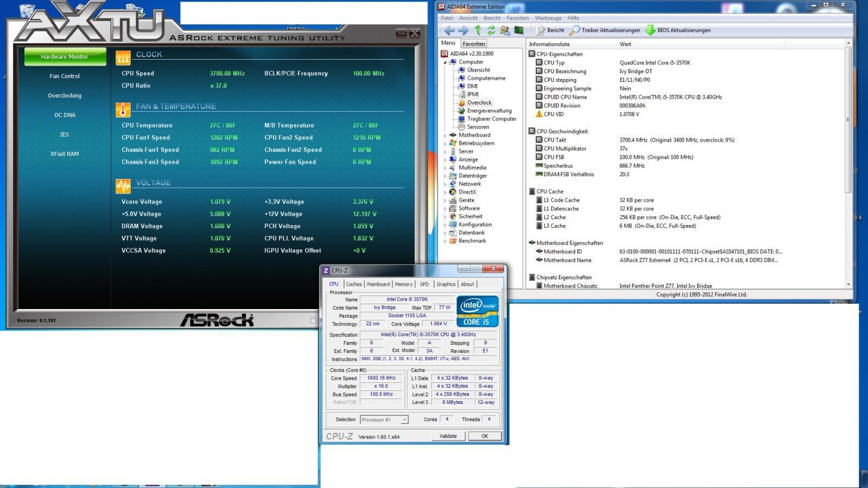Expand the Anzeige tree node

445,160
